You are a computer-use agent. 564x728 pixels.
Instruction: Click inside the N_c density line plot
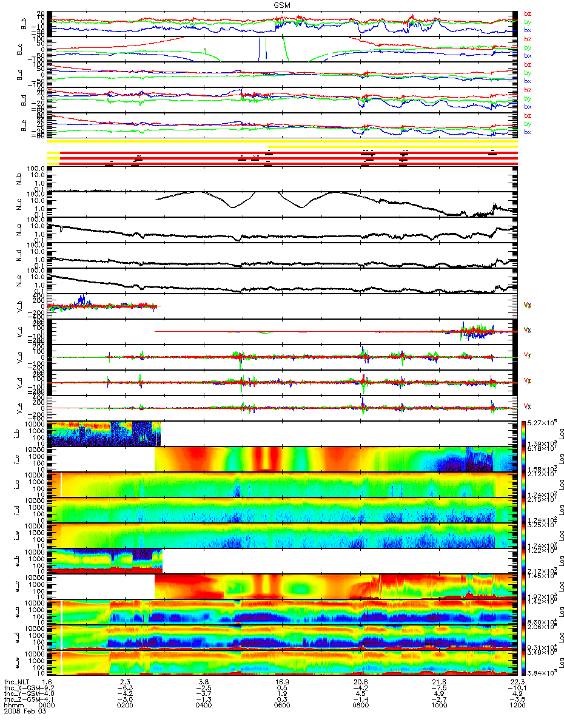(282, 204)
